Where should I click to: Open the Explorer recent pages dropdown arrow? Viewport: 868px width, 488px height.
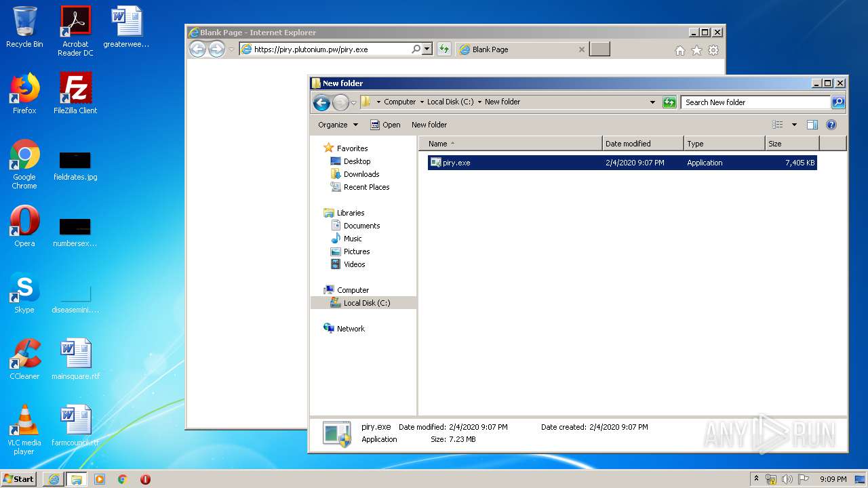pos(353,103)
